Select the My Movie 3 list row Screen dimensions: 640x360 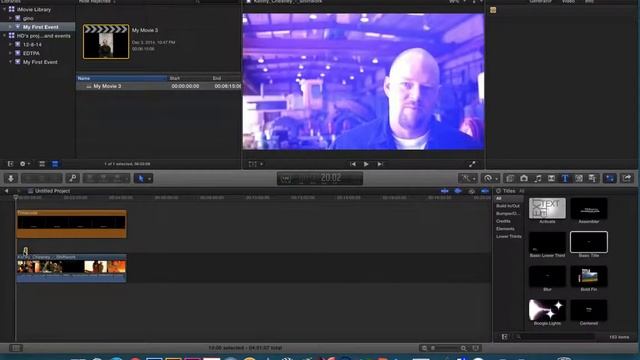(158, 86)
